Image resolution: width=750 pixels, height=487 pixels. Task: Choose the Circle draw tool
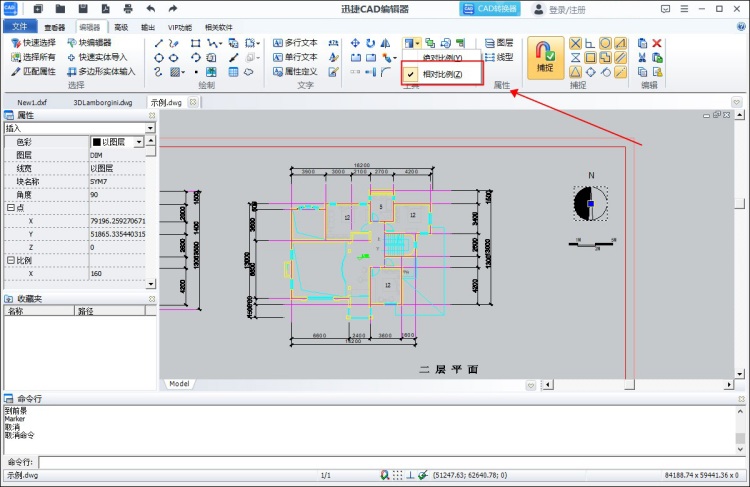point(159,58)
